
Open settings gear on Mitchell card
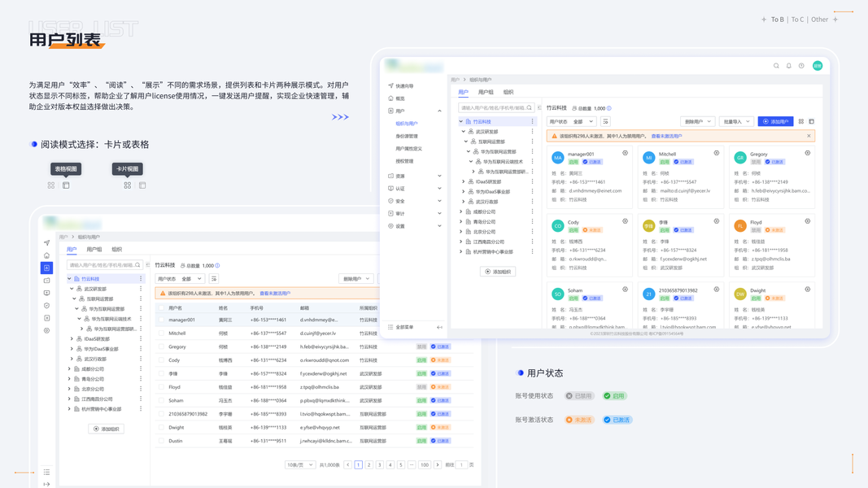(717, 153)
